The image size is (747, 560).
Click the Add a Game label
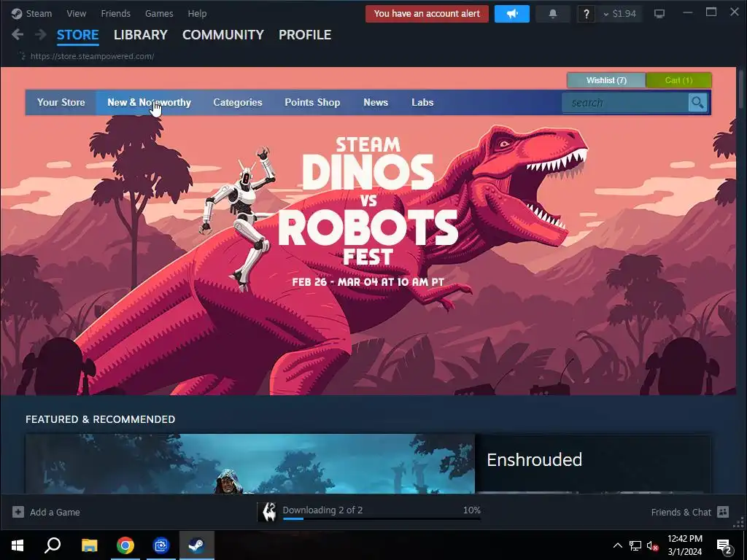click(x=55, y=513)
